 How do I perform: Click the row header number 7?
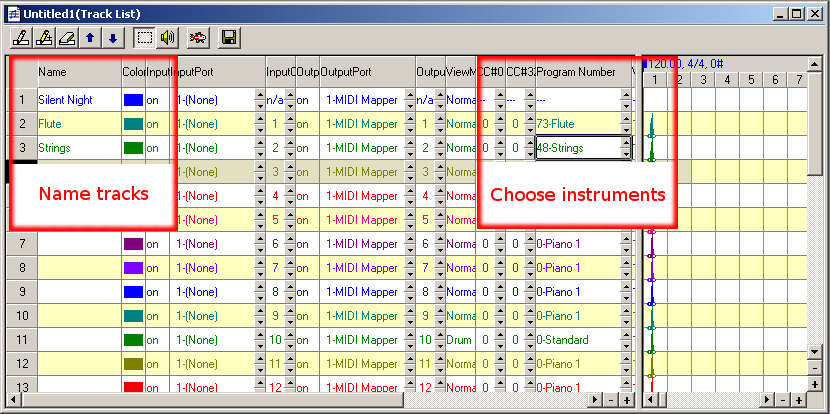click(21, 244)
